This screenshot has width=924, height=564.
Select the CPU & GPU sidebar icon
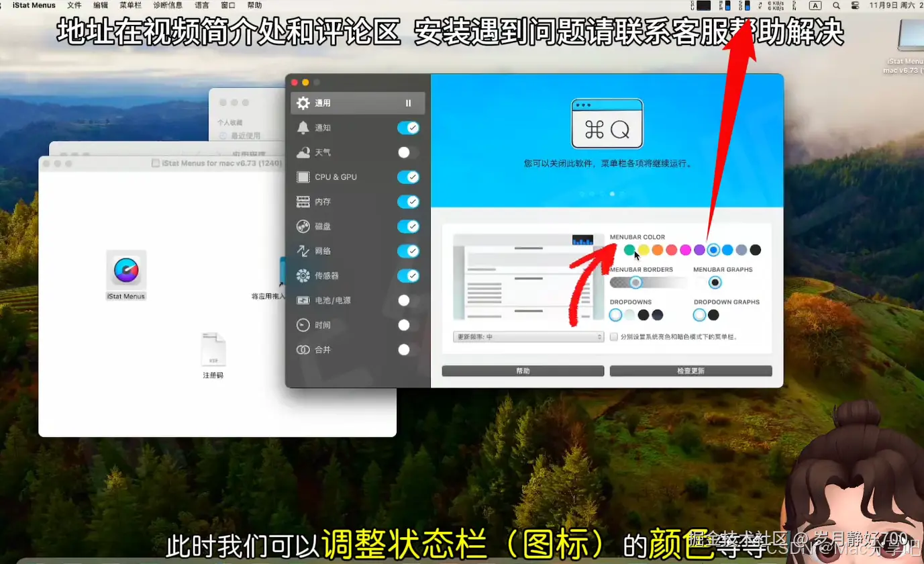303,177
